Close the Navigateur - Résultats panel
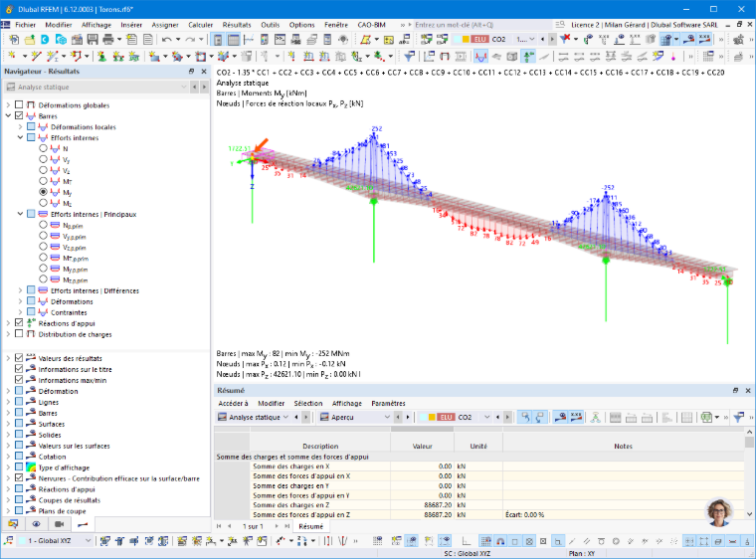The image size is (756, 559). coord(204,72)
